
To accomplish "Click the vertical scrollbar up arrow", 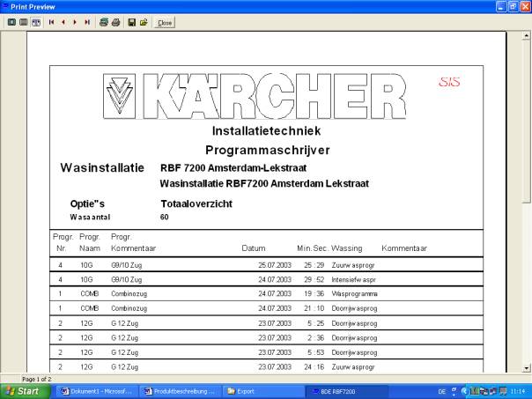I will [526, 35].
